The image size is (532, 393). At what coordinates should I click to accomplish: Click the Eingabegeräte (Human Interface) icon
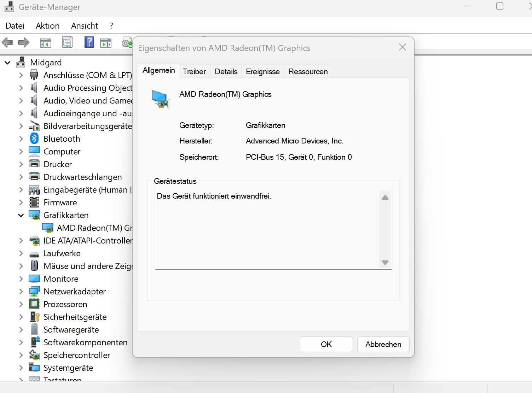click(34, 190)
